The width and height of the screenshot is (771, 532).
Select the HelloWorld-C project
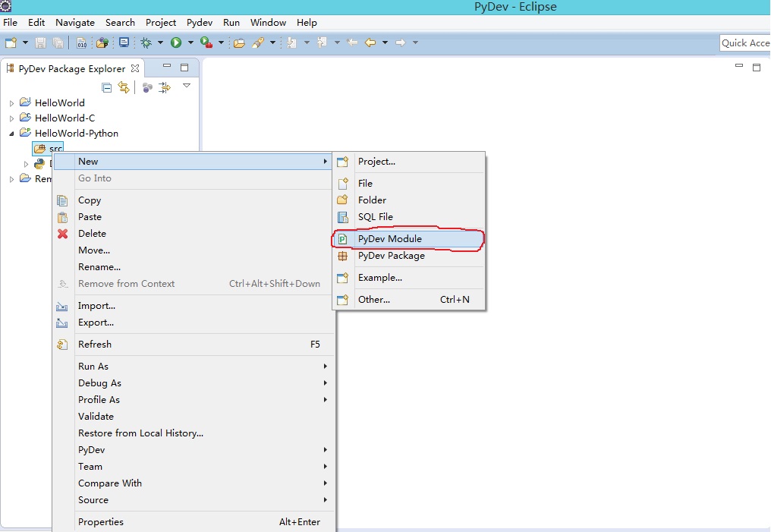coord(65,118)
